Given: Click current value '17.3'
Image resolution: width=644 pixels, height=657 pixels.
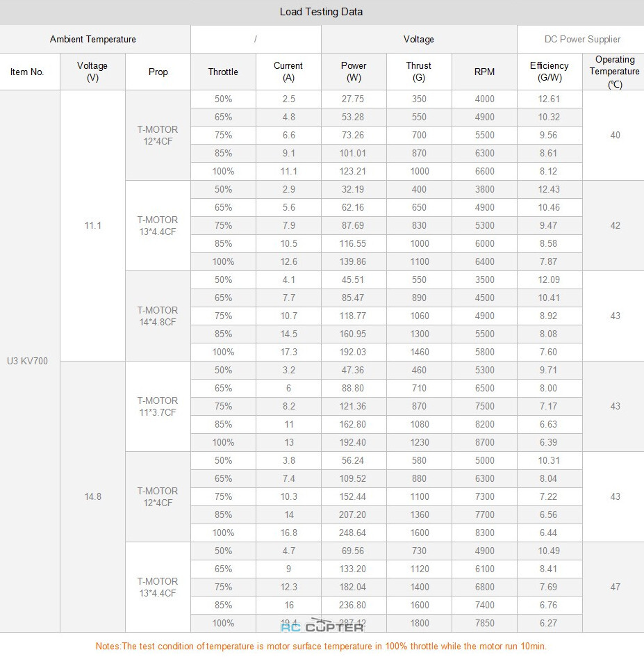Looking at the screenshot, I should [x=288, y=352].
